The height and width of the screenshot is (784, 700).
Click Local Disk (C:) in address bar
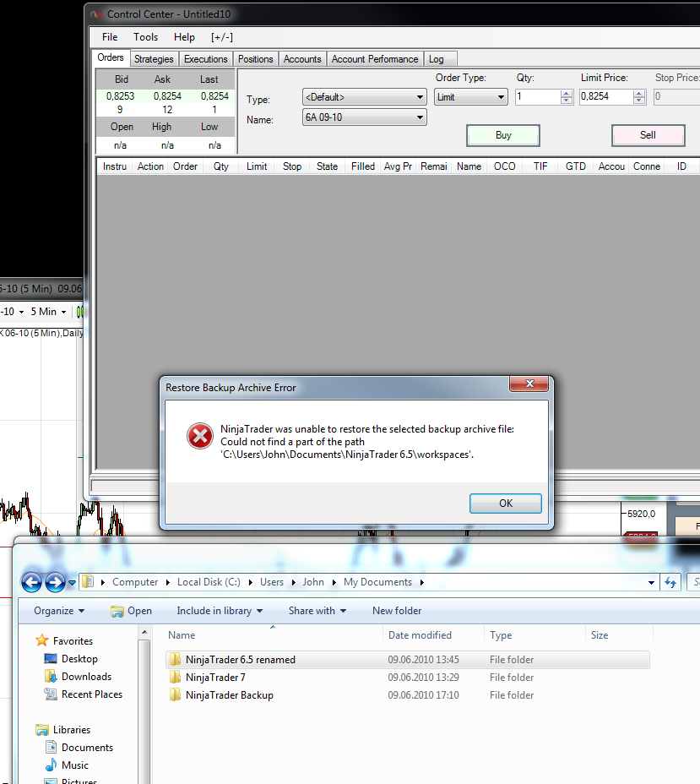coord(209,582)
